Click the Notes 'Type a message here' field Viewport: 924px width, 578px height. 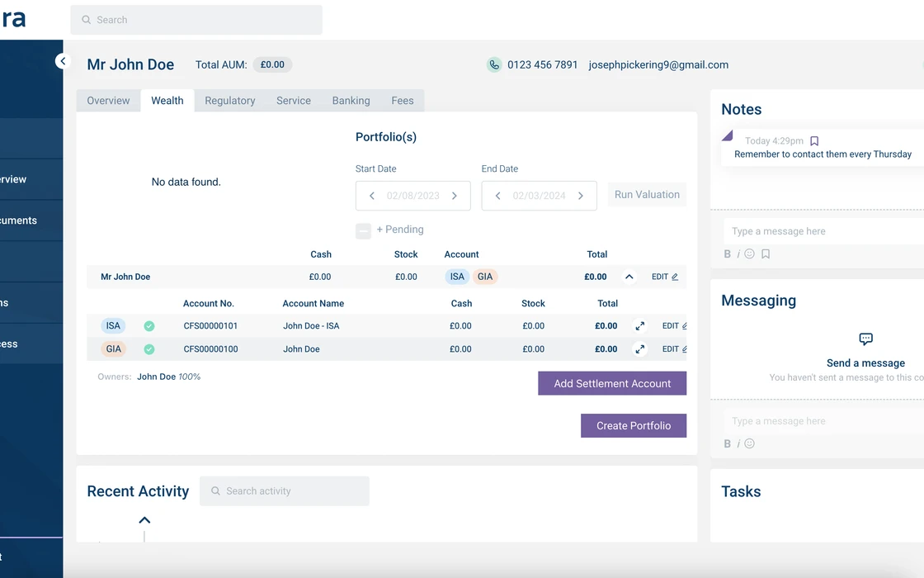click(824, 231)
